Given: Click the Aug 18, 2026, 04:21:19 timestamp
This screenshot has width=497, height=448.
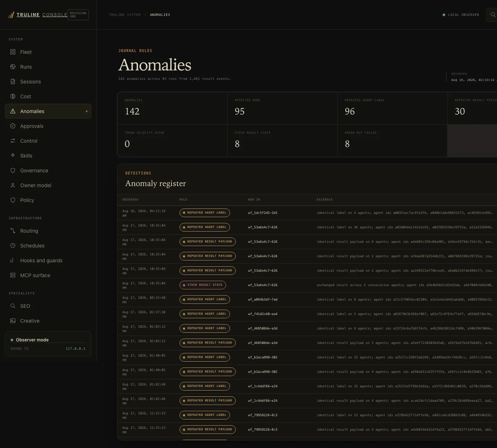Looking at the screenshot, I should click(144, 213).
